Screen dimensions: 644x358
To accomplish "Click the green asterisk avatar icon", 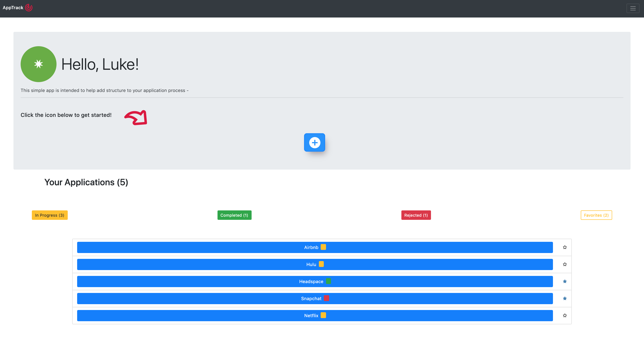I will (x=38, y=64).
